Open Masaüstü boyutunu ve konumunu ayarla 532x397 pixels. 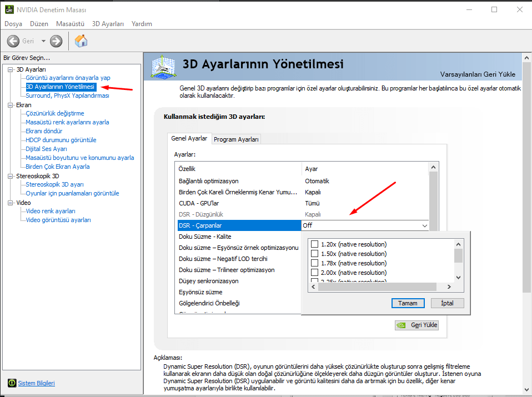point(80,158)
